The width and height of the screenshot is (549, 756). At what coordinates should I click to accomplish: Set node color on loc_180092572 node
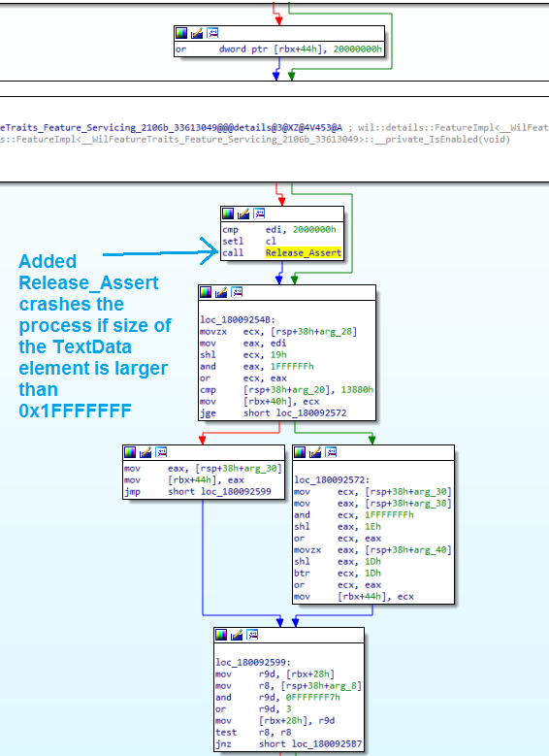pyautogui.click(x=300, y=452)
